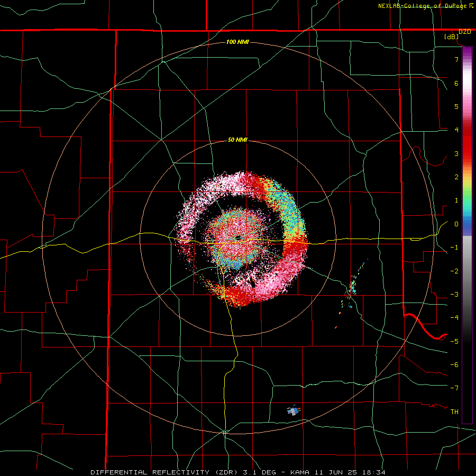The image size is (476, 476).
Task: Click the 7 value on the dB scale
Action: tap(456, 59)
